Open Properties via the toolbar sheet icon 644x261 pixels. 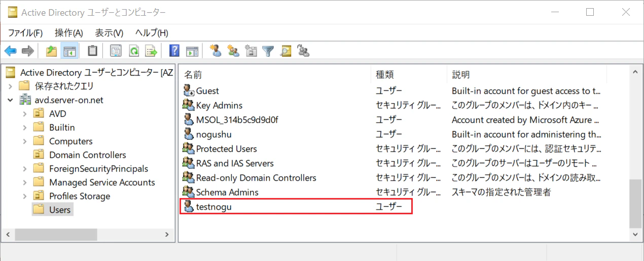[x=116, y=51]
